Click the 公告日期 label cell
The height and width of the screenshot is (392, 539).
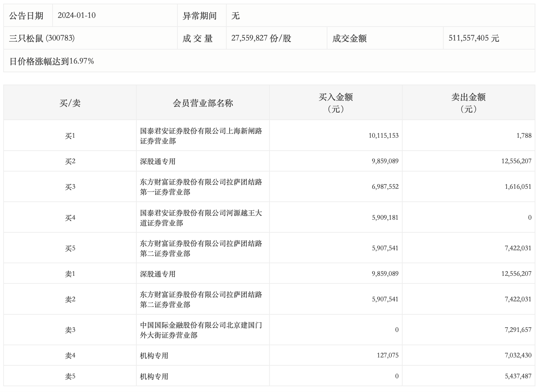coord(26,15)
